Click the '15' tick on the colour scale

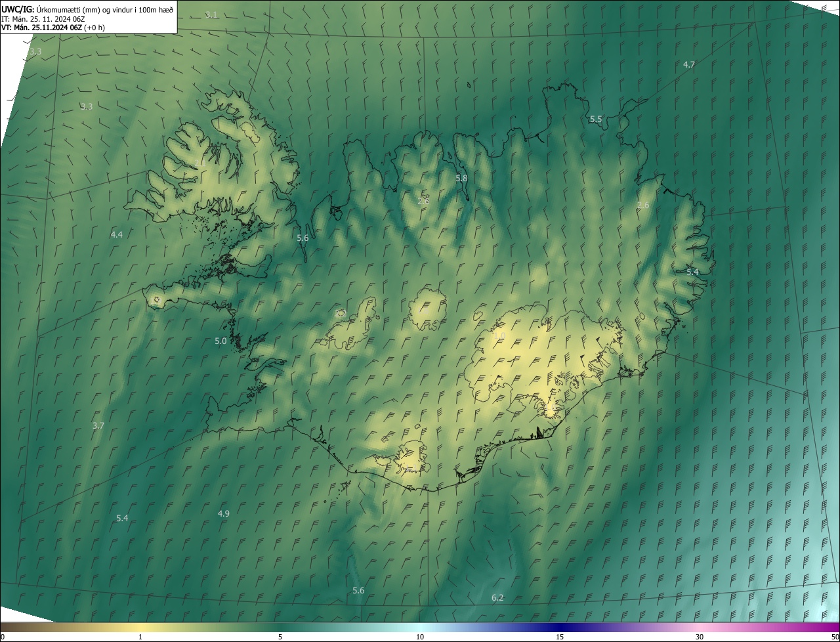coord(560,637)
